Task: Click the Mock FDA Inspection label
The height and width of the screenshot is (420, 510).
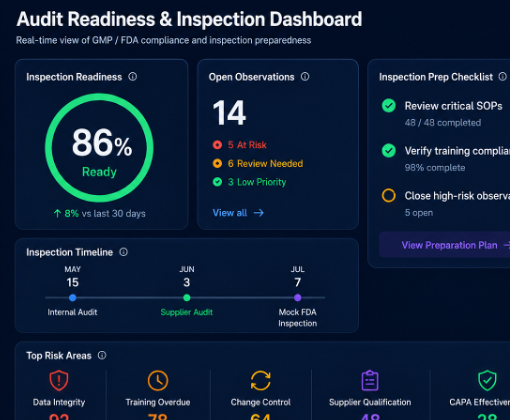Action: click(298, 318)
